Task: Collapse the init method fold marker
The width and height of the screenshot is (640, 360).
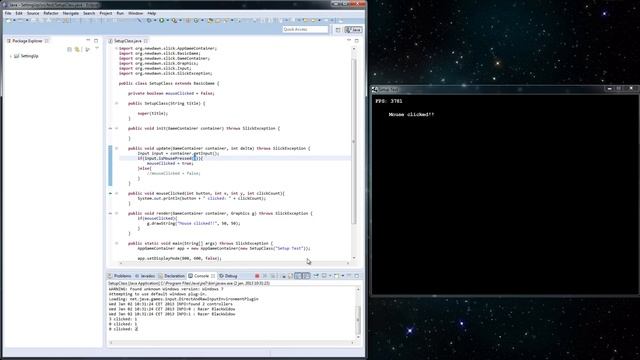Action: coord(116,128)
